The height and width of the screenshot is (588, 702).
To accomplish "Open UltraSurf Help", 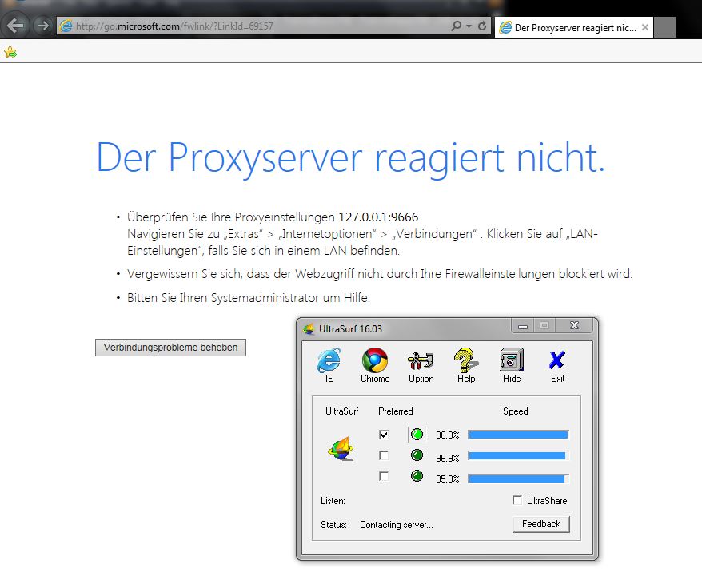I will click(466, 366).
